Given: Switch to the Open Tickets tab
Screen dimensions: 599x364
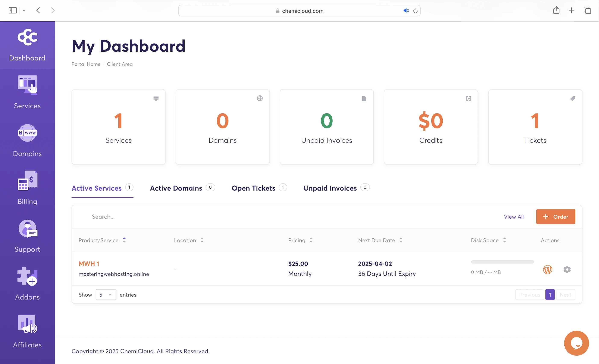Looking at the screenshot, I should [x=253, y=188].
